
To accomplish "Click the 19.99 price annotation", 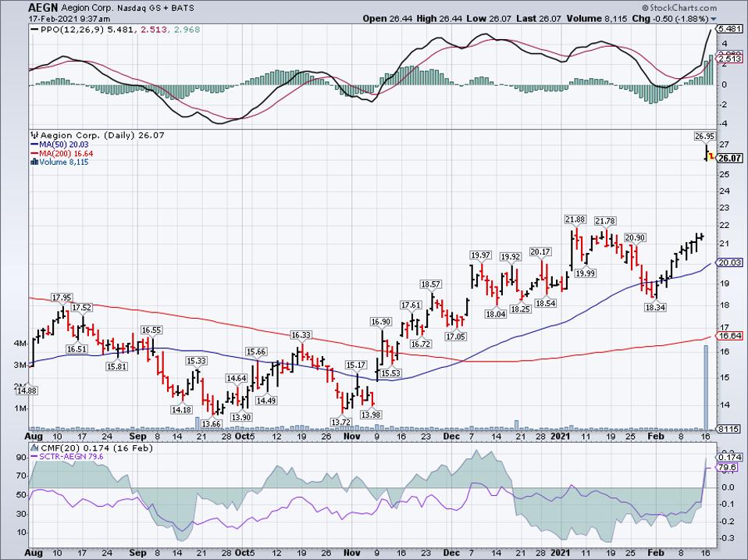I will (586, 273).
